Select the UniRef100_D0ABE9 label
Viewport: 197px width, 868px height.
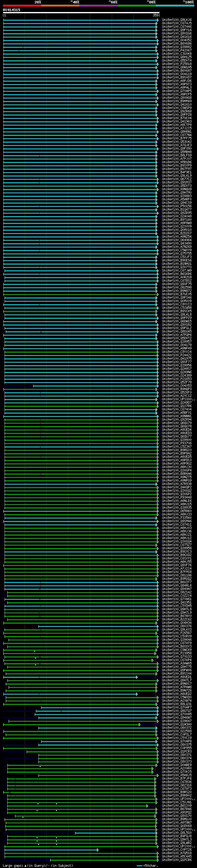pos(177,765)
